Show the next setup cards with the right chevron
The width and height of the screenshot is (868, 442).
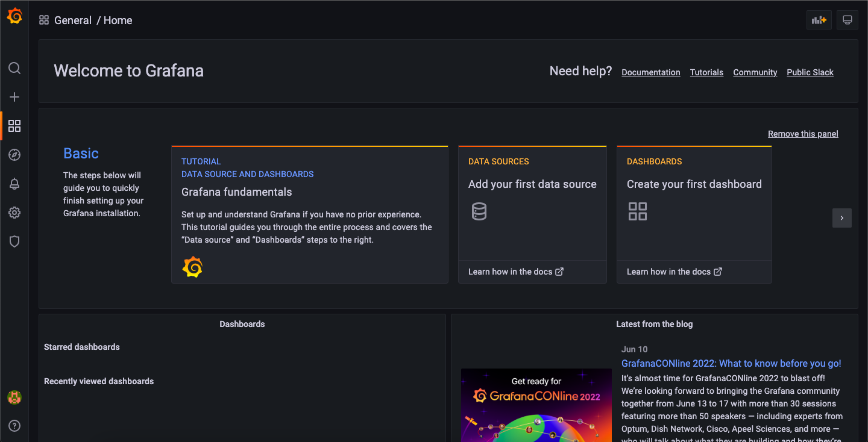click(842, 218)
